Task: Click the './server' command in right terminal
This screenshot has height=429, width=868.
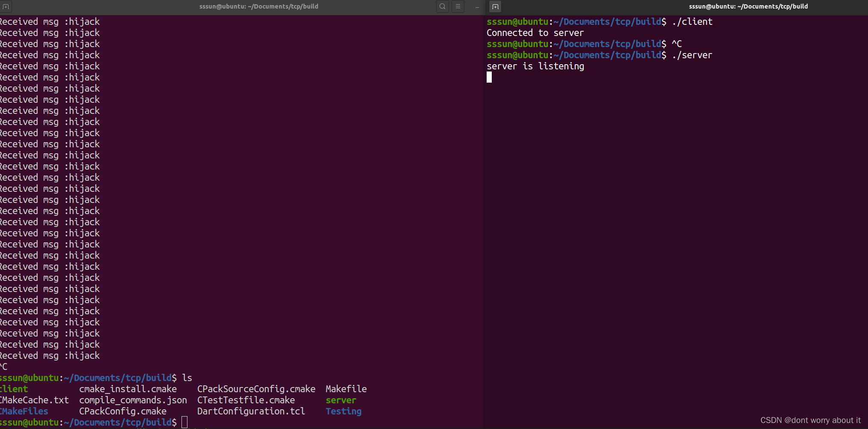Action: pos(692,55)
